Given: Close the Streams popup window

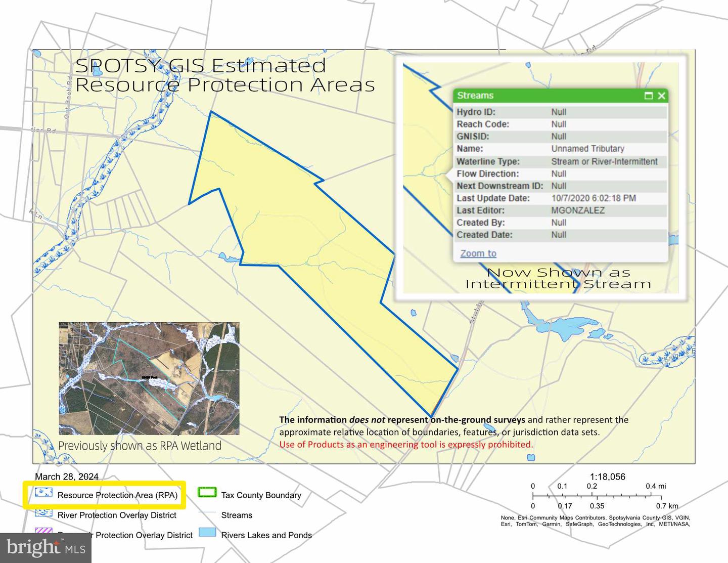Looking at the screenshot, I should 661,96.
